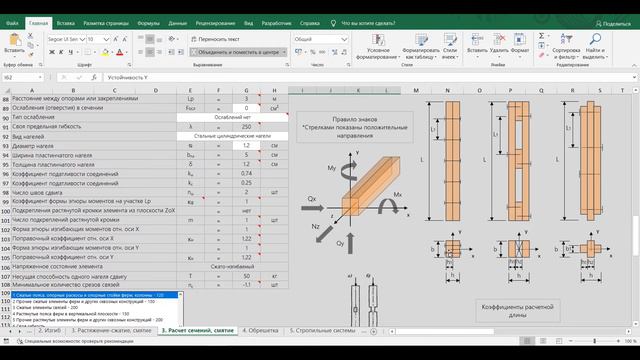The width and height of the screenshot is (640, 360).
Task: Click the Copy icon in clipboard group
Action: tap(30, 45)
